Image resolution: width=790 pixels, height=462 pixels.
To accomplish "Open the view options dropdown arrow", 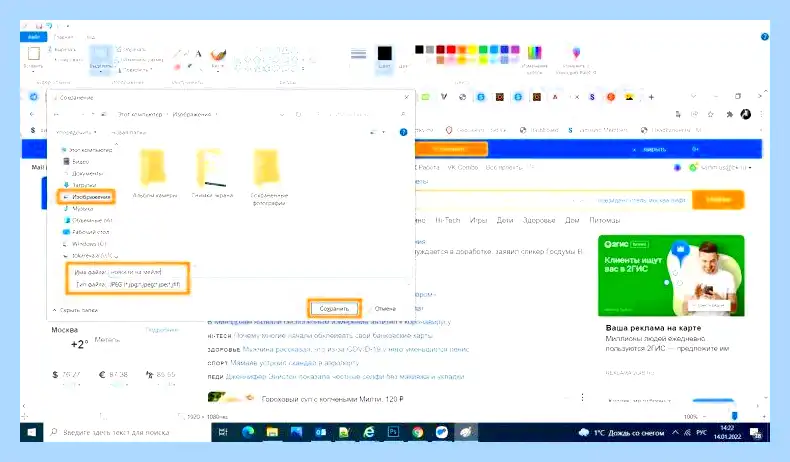I will point(383,133).
